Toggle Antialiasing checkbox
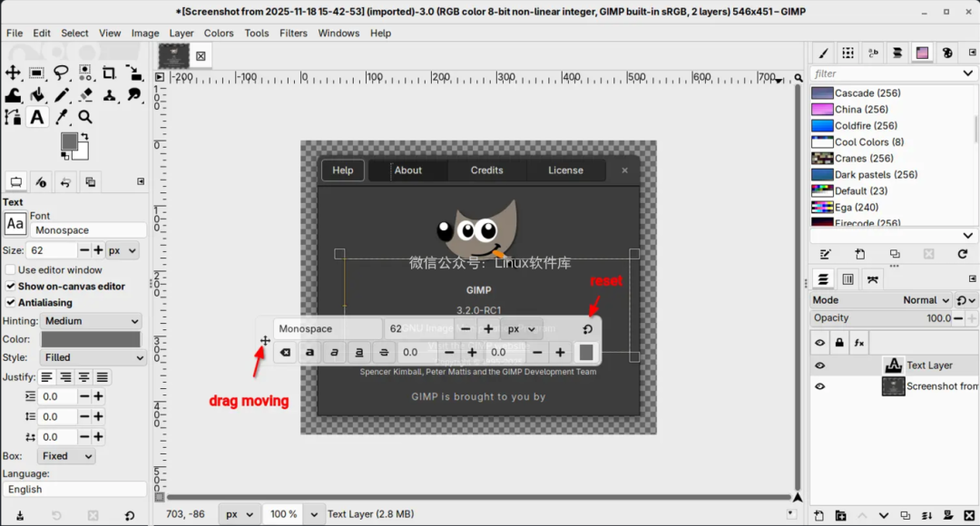The image size is (980, 526). (10, 302)
